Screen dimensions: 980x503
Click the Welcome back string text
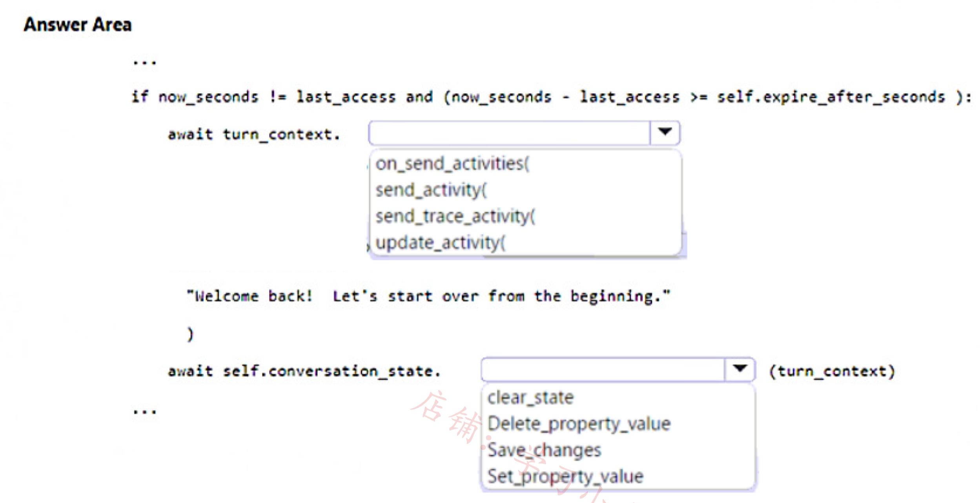tap(428, 296)
